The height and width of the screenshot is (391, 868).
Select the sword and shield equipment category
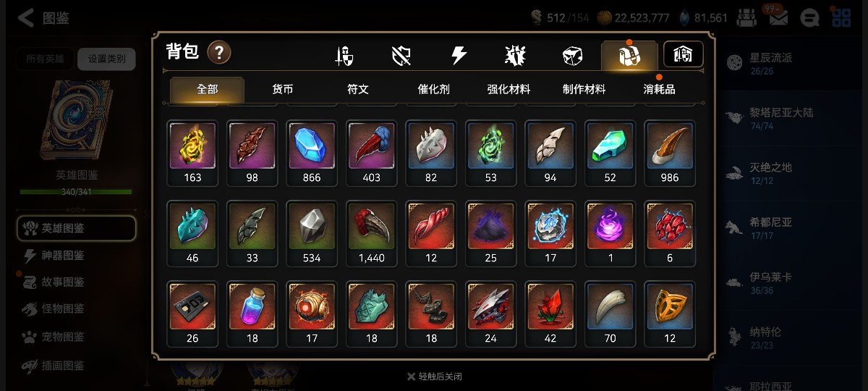[x=344, y=56]
